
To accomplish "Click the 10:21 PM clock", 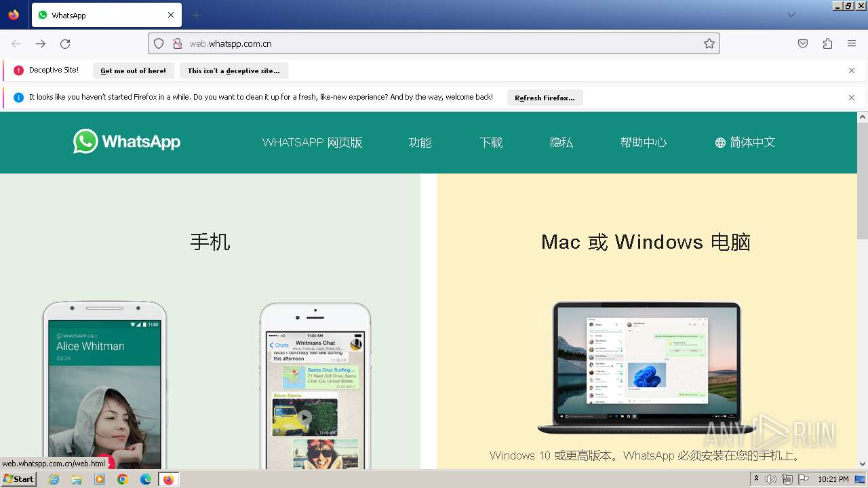I will coord(833,479).
